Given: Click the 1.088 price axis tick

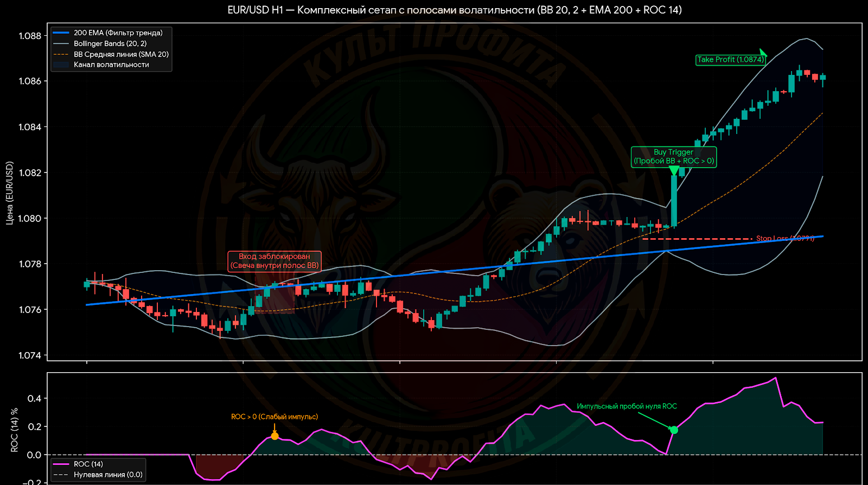Looking at the screenshot, I should [x=30, y=36].
